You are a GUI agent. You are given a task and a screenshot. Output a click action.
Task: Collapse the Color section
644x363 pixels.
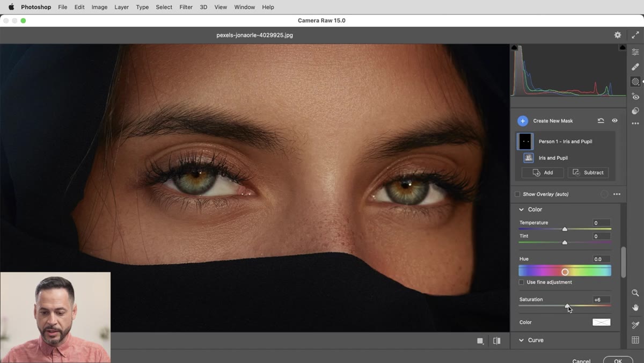[521, 209]
